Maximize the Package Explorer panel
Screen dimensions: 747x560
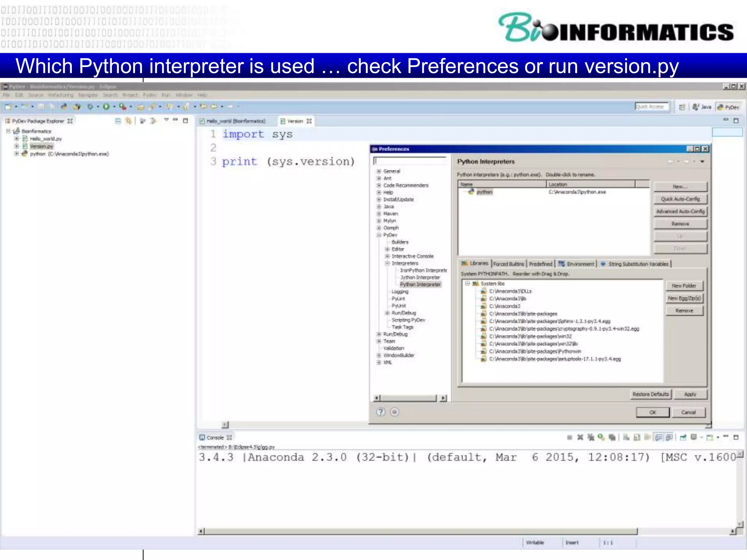tap(185, 120)
